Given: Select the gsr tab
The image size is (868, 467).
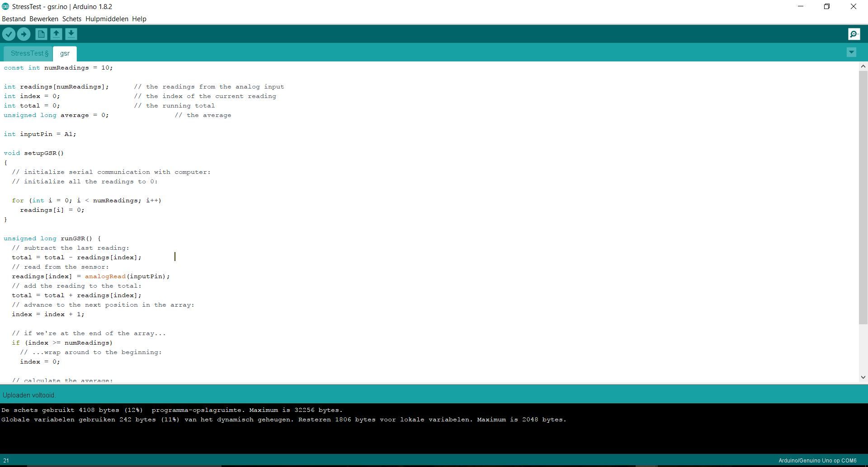Looking at the screenshot, I should tap(65, 53).
